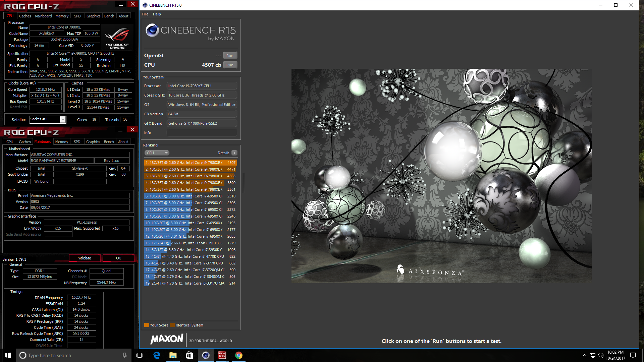Open File Explorer from taskbar
The width and height of the screenshot is (644, 362).
[173, 355]
